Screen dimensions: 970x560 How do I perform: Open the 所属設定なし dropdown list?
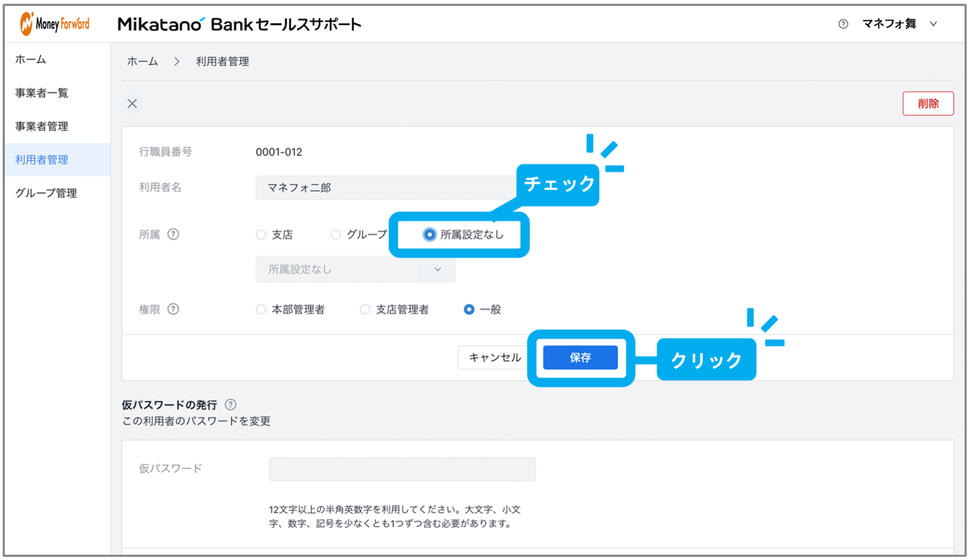point(356,270)
